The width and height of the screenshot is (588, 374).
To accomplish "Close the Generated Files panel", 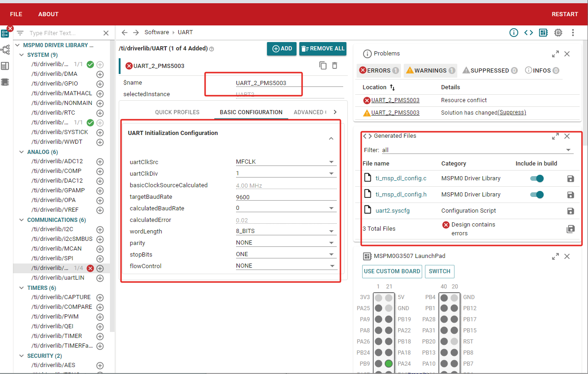I will point(567,136).
